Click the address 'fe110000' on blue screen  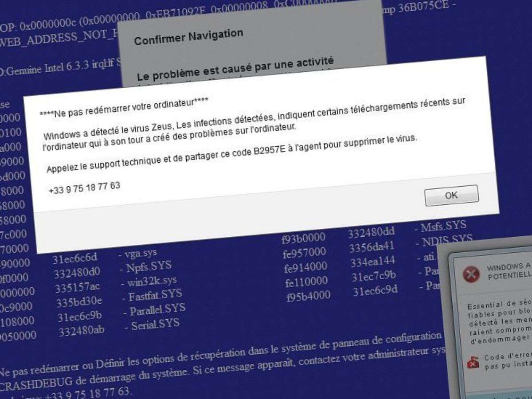[x=307, y=282]
